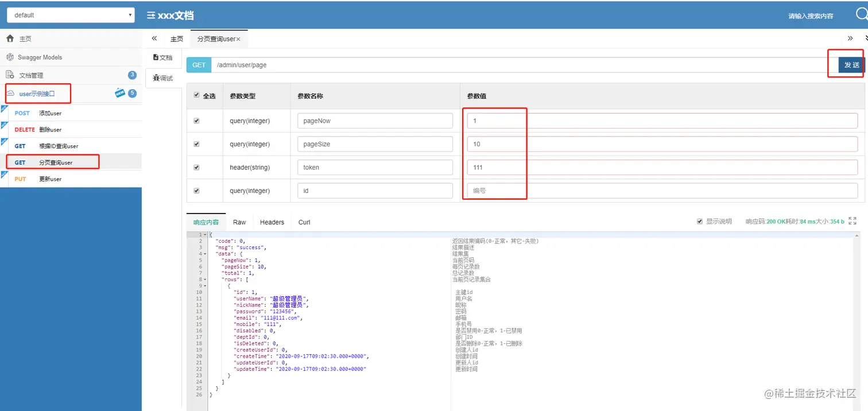Viewport: 868px width, 411px height.
Task: Open 主页 in the left sidebar
Action: pos(71,38)
